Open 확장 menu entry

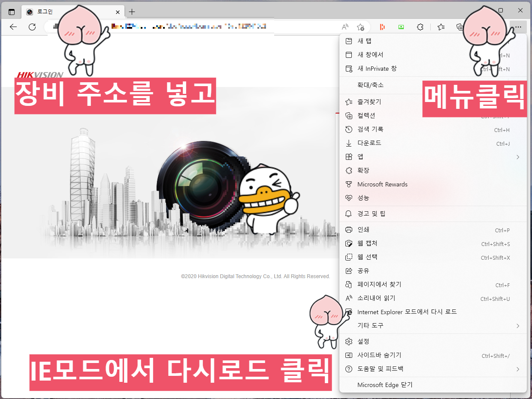click(433, 171)
